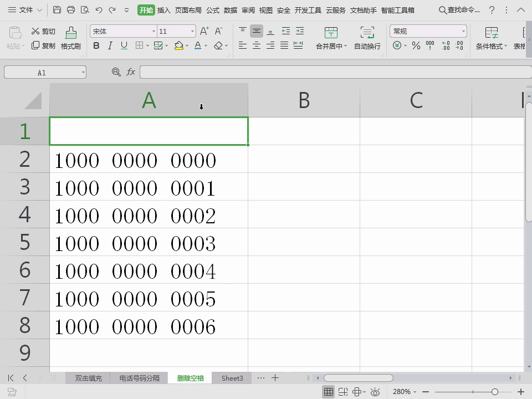
Task: Expand quick access toolbar customize arrow
Action: point(126,10)
